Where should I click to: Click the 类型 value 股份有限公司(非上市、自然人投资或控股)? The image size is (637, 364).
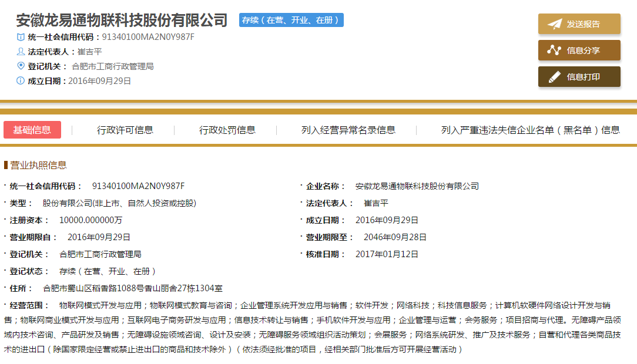[119, 203]
